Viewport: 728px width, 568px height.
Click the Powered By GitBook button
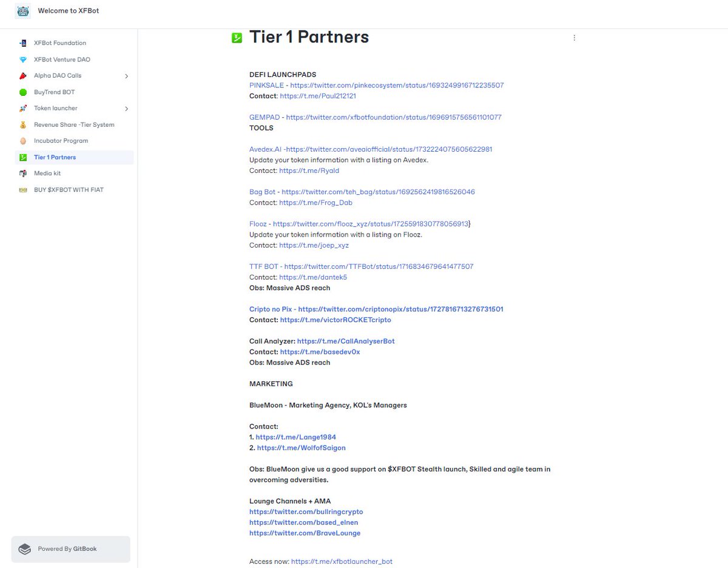(71, 549)
